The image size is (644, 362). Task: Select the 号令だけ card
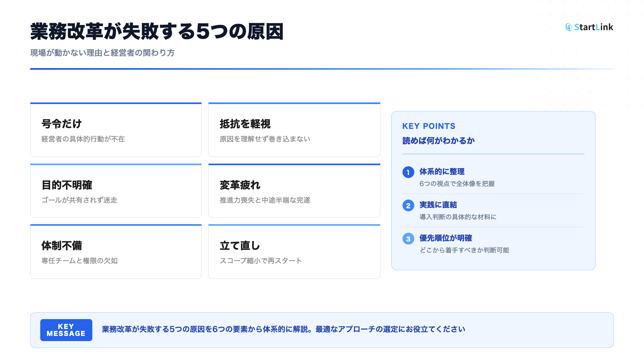[x=116, y=130]
